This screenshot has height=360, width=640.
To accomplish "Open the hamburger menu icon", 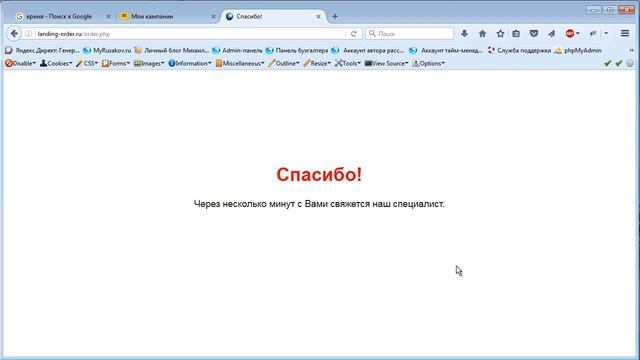I will point(624,33).
